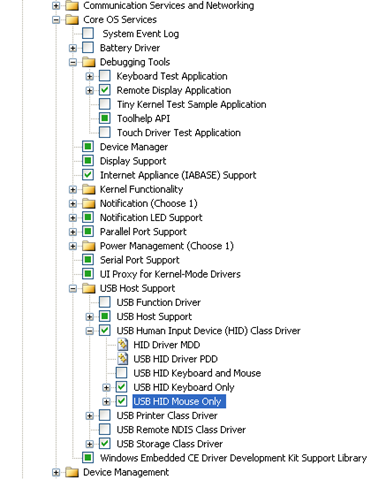Click the Kernel Functionality folder icon
The width and height of the screenshot is (386, 480).
[x=89, y=189]
